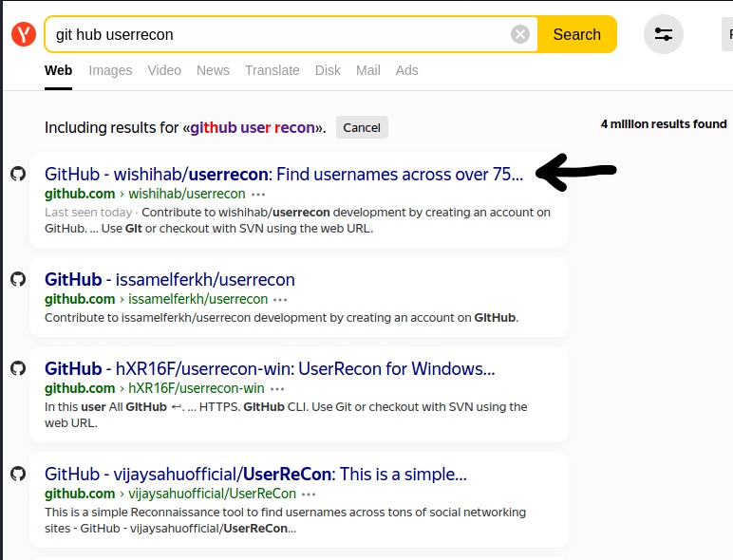
Task: Click the GitHub favicon beside vijaysahuofficial/UserReCon result
Action: pyautogui.click(x=18, y=474)
